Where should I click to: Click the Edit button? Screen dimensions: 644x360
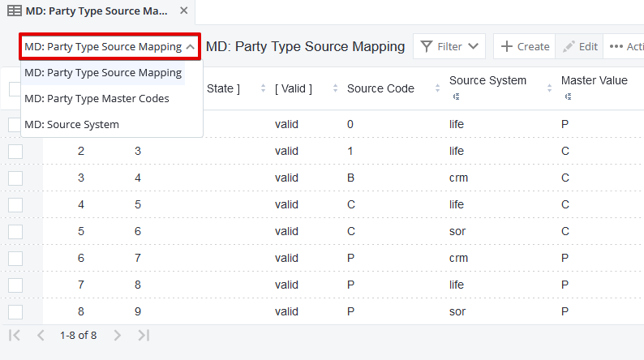(579, 47)
